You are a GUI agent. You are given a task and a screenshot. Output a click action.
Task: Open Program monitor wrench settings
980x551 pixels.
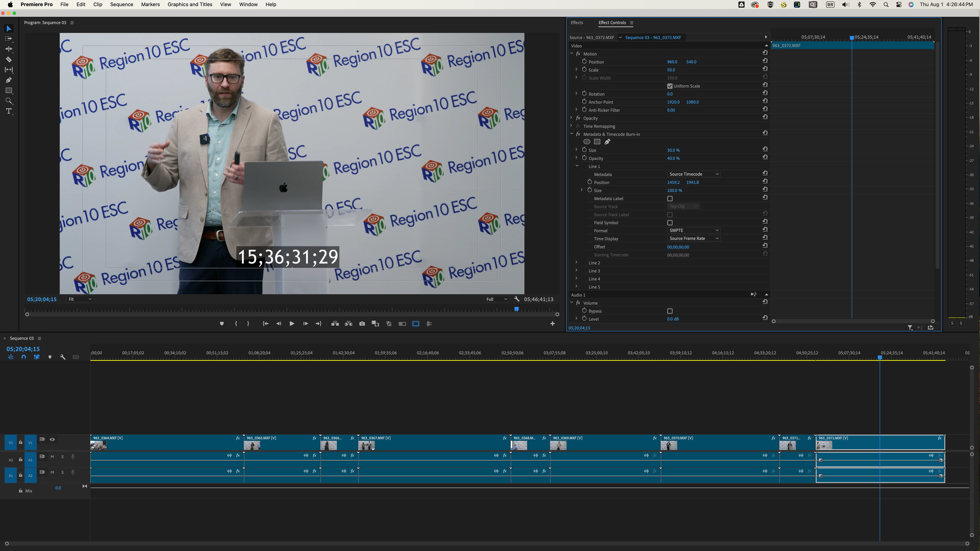pyautogui.click(x=517, y=299)
